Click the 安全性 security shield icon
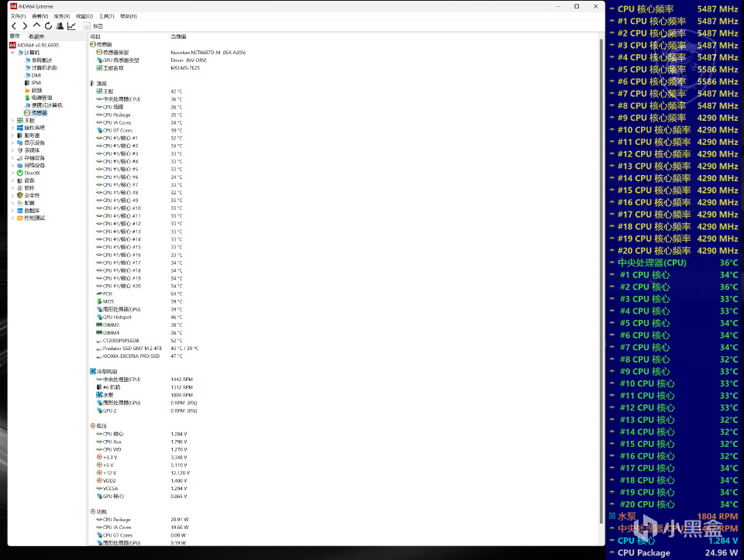This screenshot has width=744, height=560. (x=20, y=195)
